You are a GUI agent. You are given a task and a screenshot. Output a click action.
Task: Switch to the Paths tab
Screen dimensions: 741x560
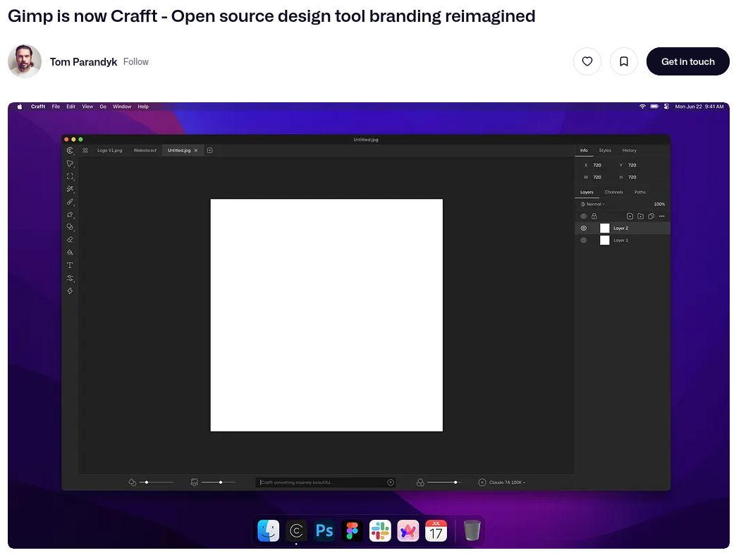(x=640, y=192)
